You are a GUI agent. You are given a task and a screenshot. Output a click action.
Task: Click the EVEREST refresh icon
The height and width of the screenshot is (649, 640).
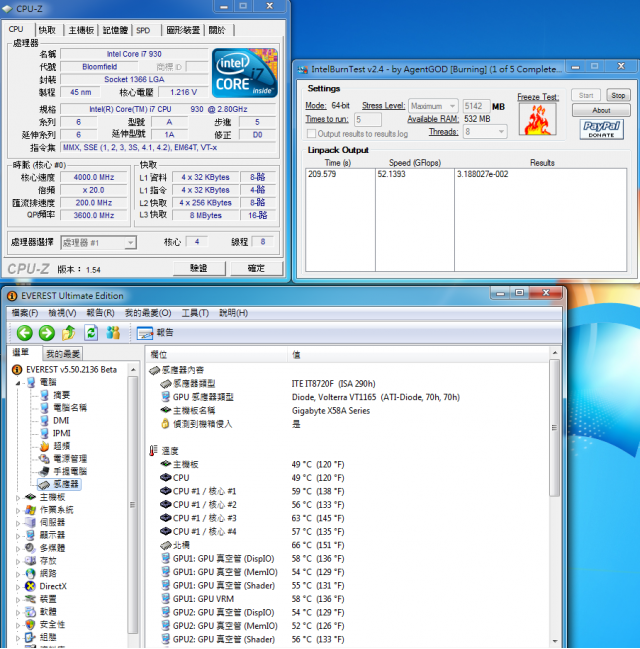coord(91,332)
